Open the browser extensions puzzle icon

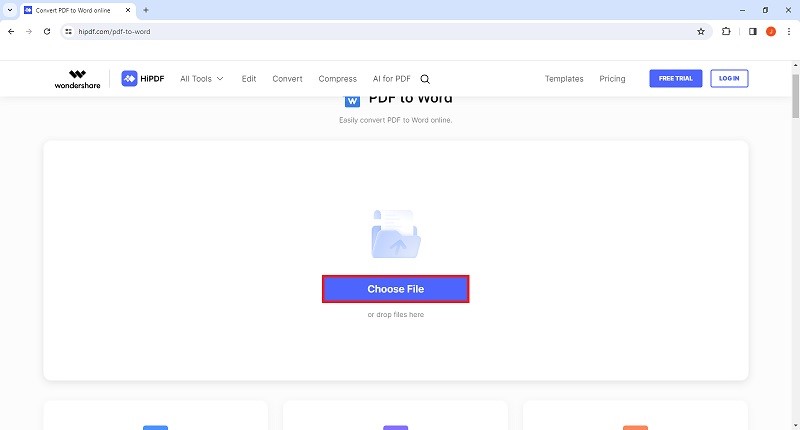[726, 32]
